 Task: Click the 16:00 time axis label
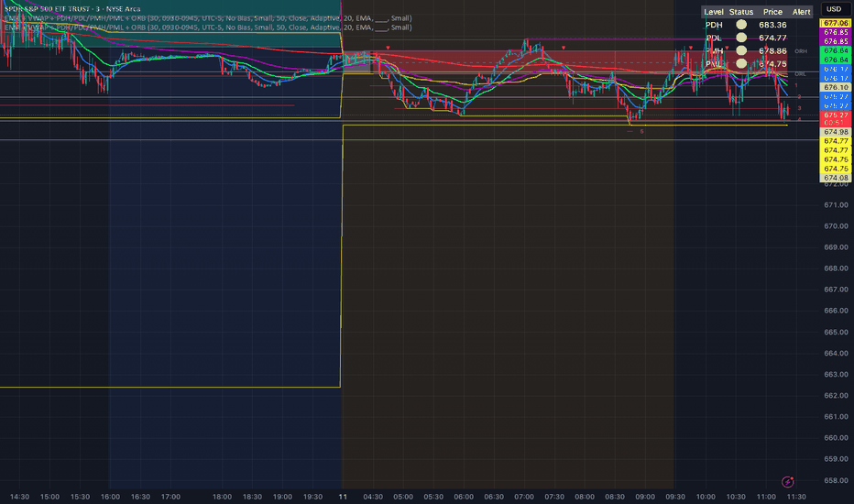(x=109, y=496)
